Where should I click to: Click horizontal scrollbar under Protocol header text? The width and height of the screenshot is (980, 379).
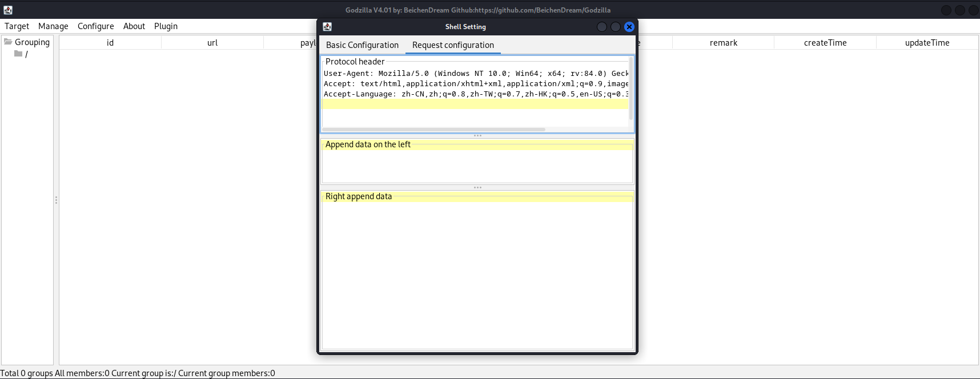click(434, 130)
